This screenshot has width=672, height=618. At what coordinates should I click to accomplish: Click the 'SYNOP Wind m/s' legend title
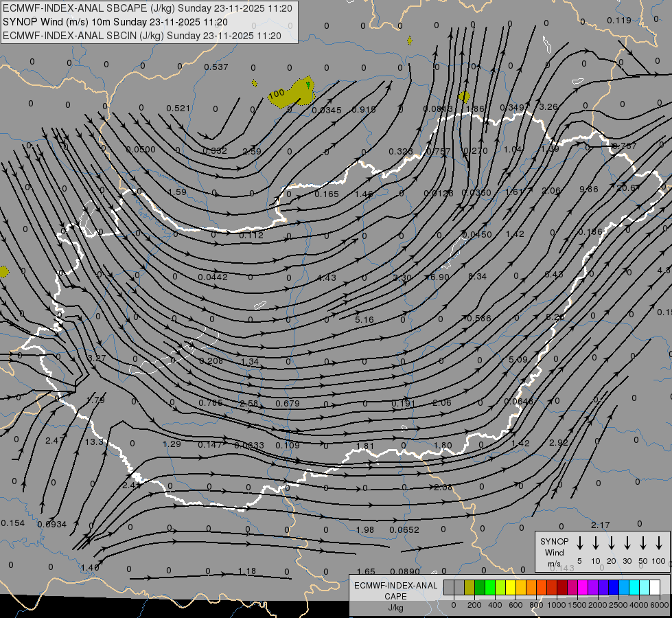(x=554, y=552)
